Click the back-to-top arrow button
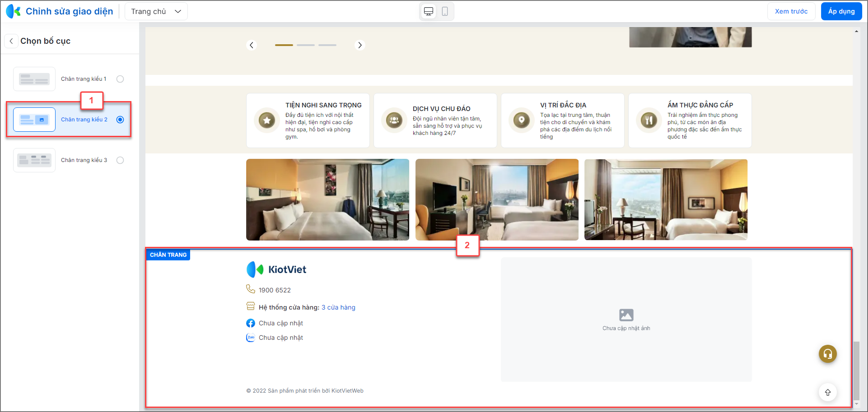The image size is (868, 412). pyautogui.click(x=828, y=392)
